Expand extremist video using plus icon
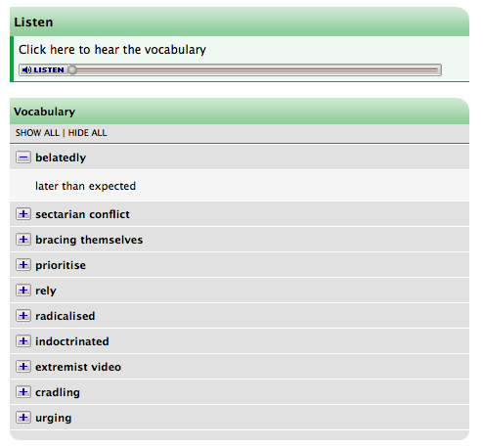 [23, 367]
